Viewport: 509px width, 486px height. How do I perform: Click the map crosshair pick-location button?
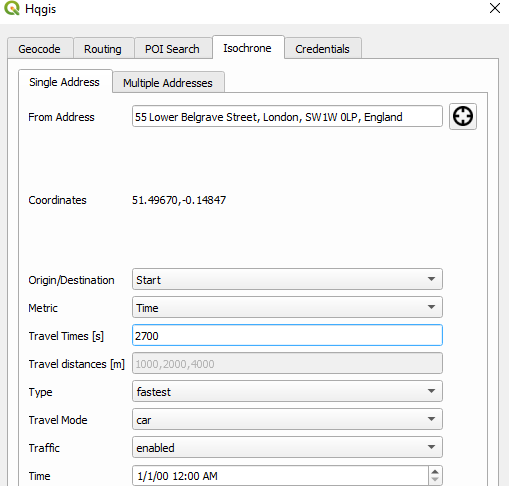[463, 116]
